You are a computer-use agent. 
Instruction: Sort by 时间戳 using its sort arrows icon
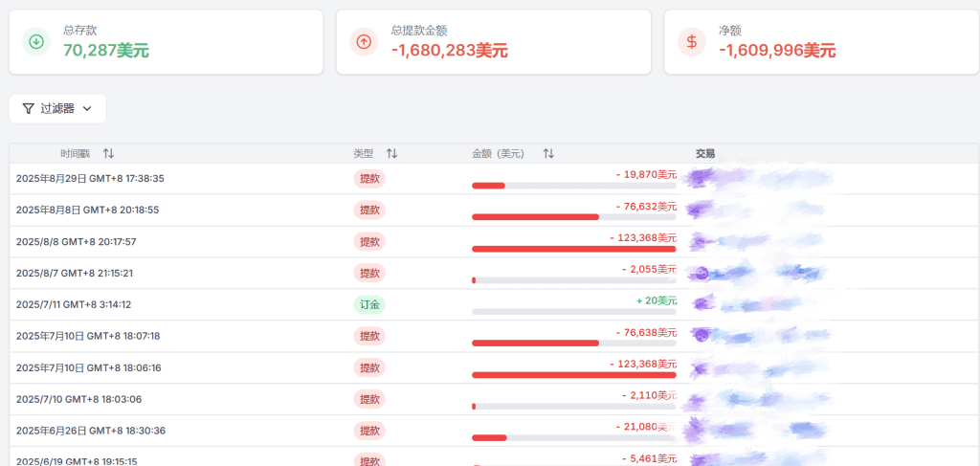[x=108, y=154]
